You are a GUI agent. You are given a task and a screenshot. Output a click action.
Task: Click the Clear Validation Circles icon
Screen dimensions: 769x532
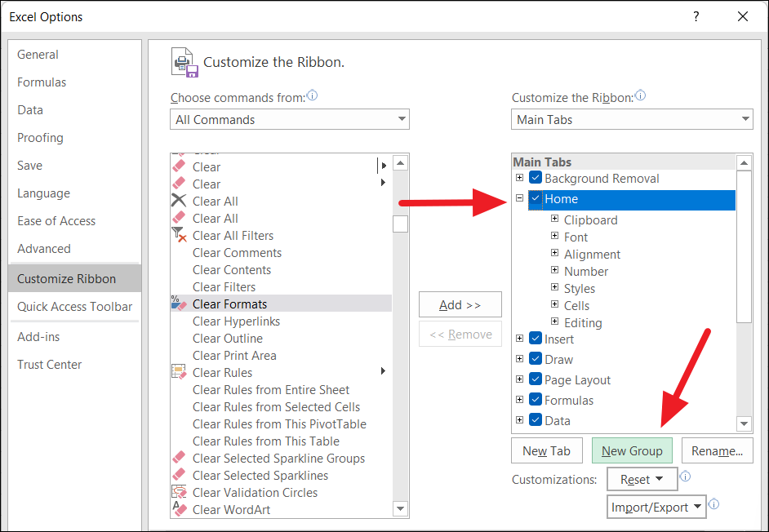[179, 491]
